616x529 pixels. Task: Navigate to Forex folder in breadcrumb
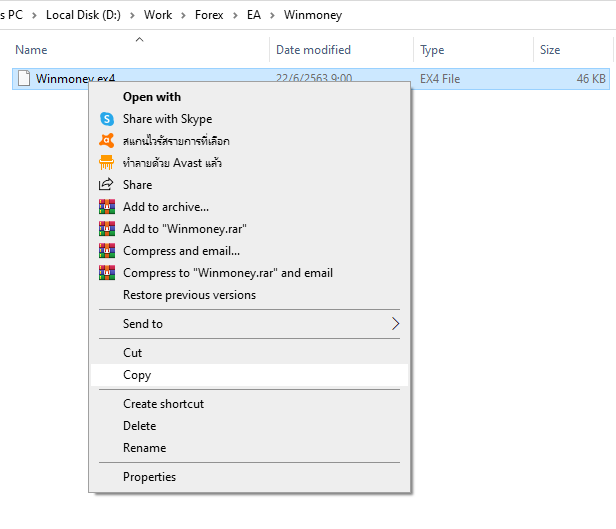click(209, 15)
